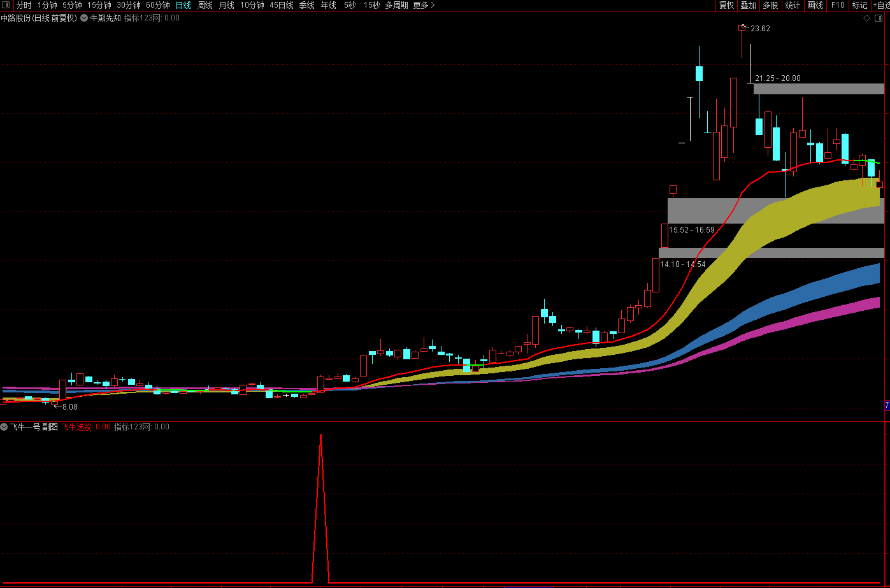Image resolution: width=890 pixels, height=588 pixels.
Task: Open the 统计 statistics button
Action: click(x=793, y=5)
